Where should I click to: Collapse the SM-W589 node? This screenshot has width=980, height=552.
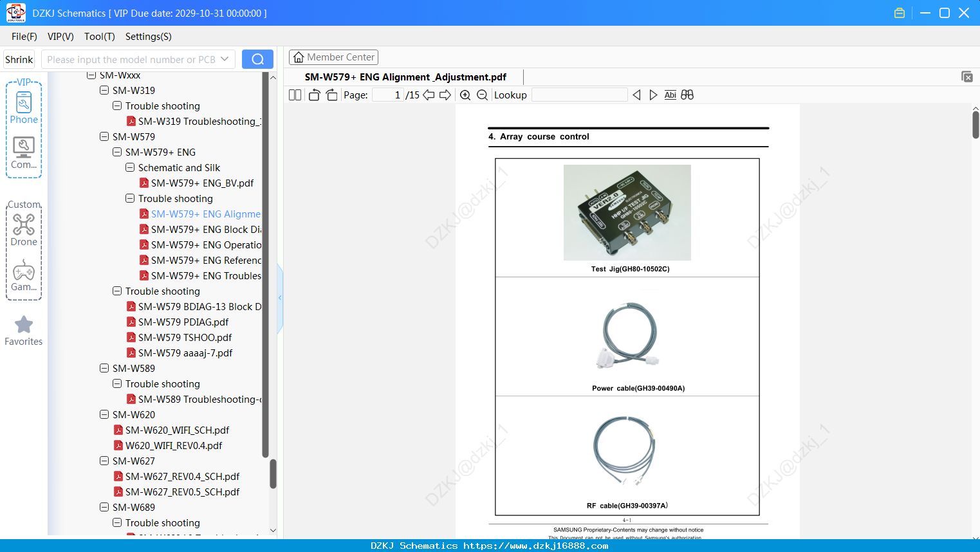click(x=104, y=369)
